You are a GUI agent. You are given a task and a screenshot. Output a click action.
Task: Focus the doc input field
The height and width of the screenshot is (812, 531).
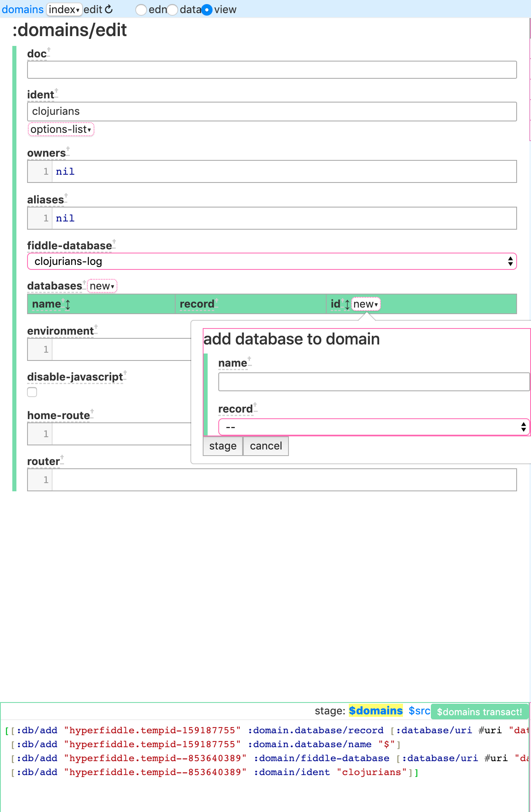click(x=272, y=70)
